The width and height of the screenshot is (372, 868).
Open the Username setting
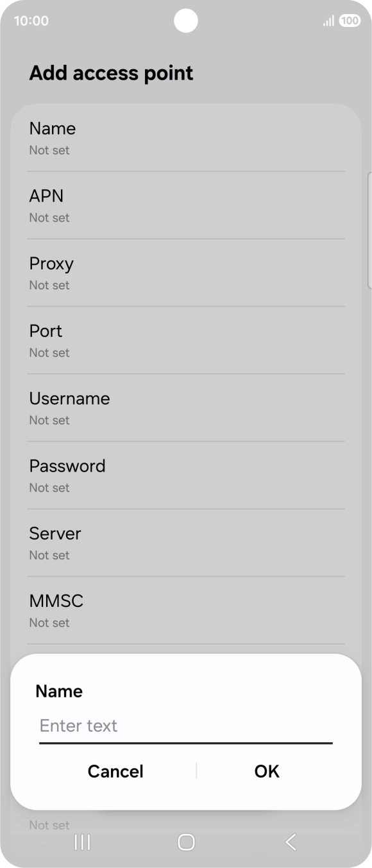[x=186, y=408]
